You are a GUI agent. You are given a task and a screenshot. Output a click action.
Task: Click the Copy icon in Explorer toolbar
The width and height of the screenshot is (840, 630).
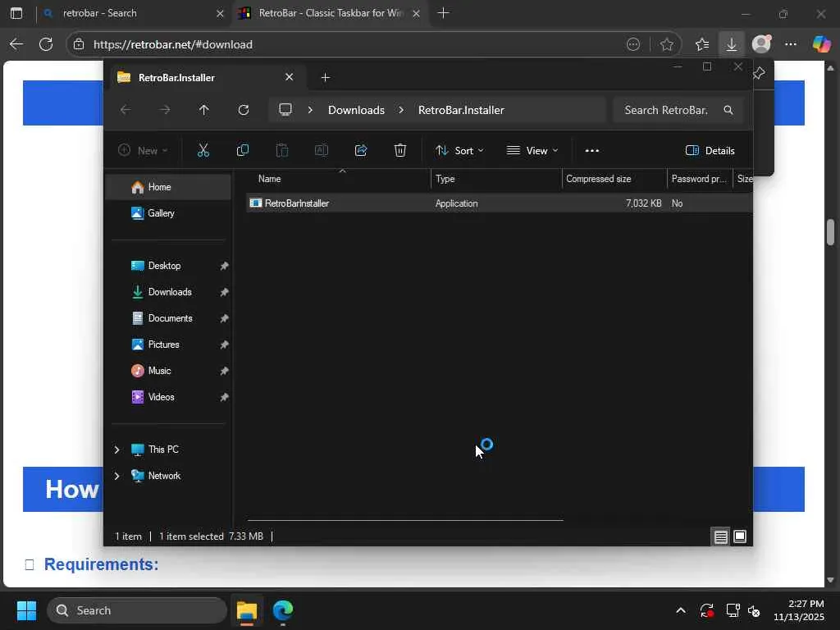(243, 151)
